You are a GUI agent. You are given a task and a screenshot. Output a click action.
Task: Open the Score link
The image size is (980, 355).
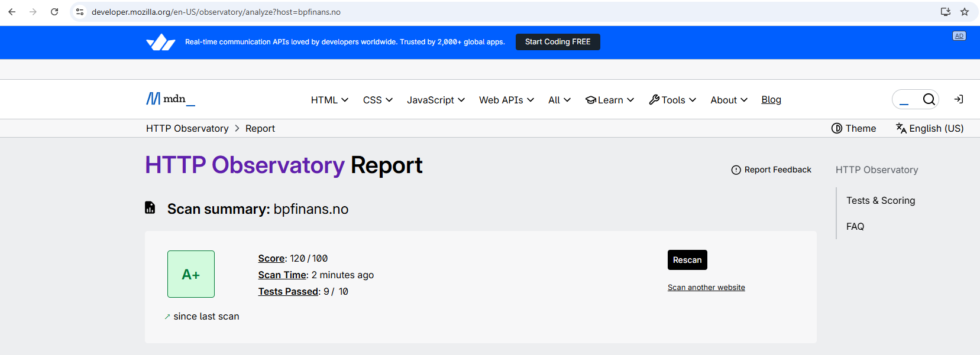(x=271, y=258)
